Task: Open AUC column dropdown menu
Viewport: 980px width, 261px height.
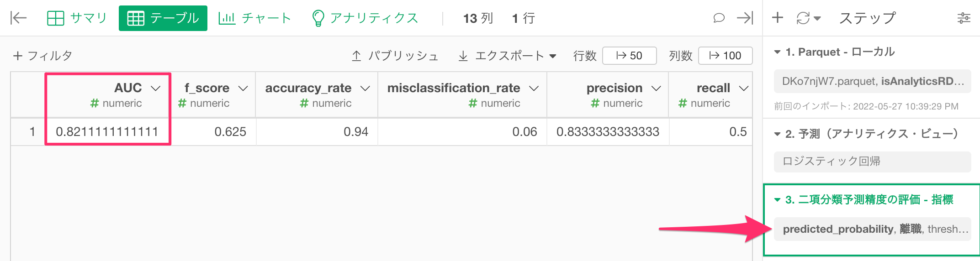Action: click(156, 88)
